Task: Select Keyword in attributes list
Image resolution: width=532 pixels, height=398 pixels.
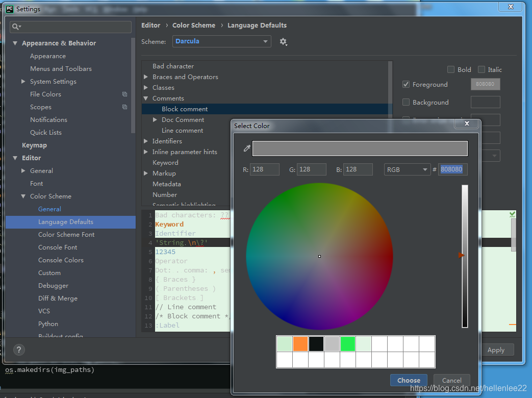Action: coord(165,163)
